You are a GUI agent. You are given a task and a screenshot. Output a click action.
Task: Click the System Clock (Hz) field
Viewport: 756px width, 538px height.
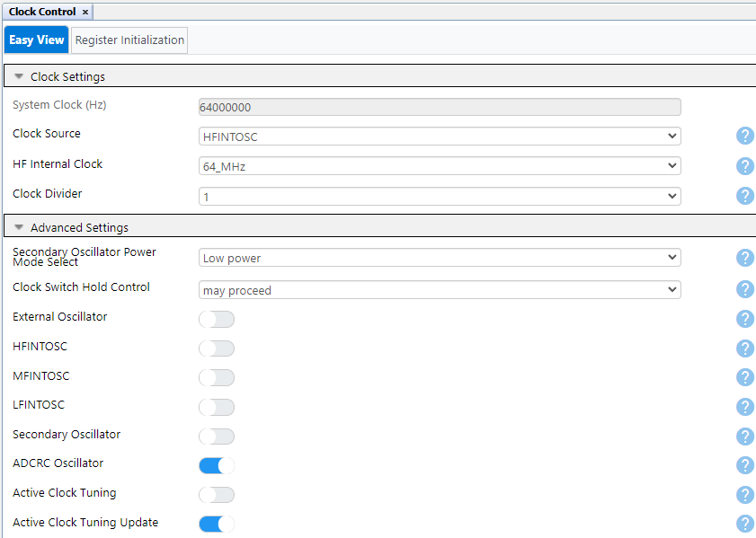click(439, 107)
